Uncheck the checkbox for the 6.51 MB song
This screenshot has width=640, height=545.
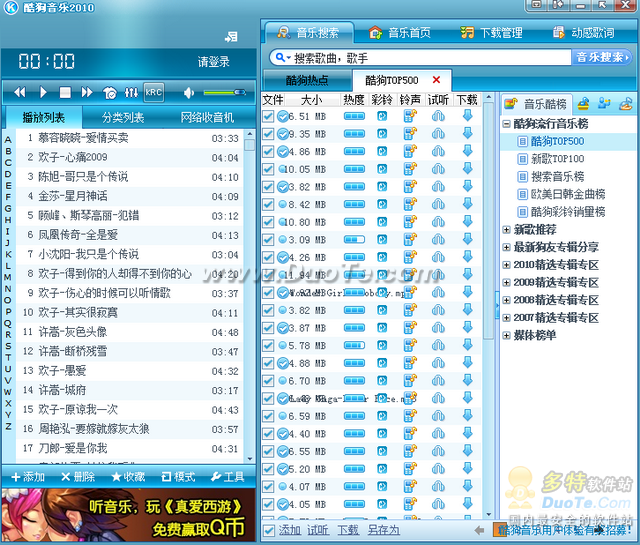[x=268, y=116]
